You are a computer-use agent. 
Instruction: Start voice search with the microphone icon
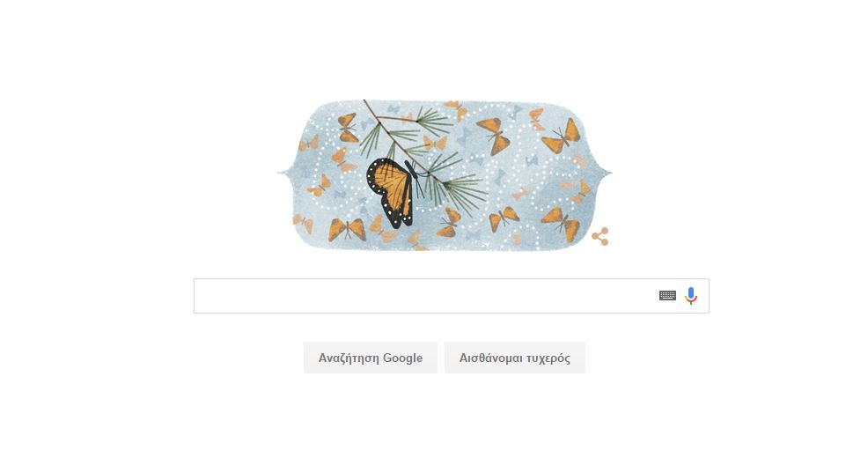pos(691,296)
